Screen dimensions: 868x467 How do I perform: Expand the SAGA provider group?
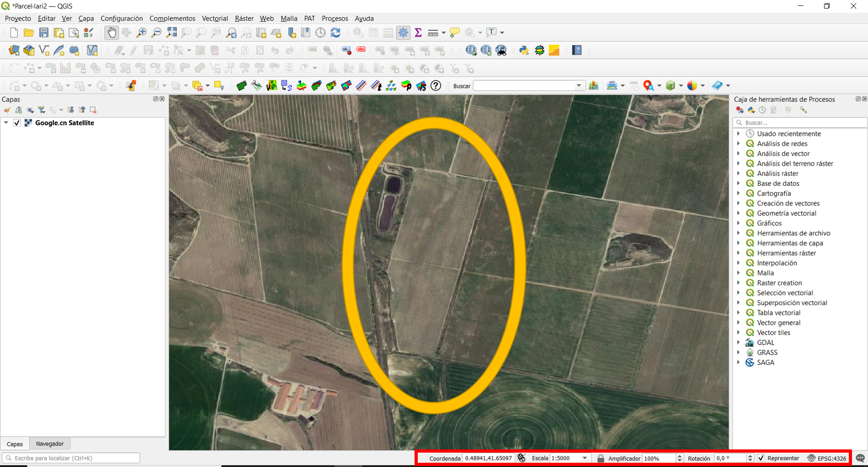pyautogui.click(x=739, y=362)
